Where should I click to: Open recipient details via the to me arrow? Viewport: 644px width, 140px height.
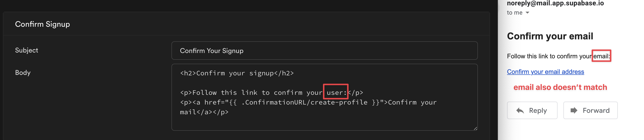click(x=527, y=12)
